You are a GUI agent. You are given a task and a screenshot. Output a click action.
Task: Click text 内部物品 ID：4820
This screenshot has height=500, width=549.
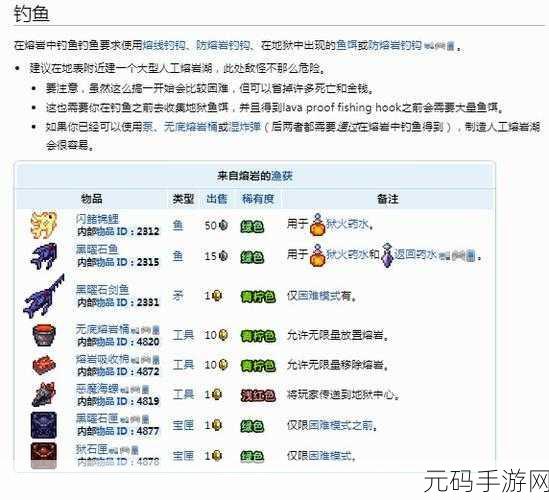118,342
